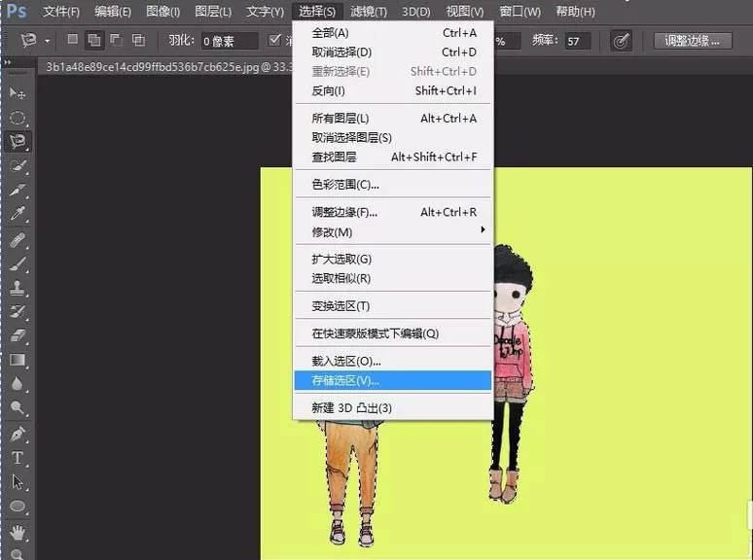Select the Clone Stamp tool
Image resolution: width=753 pixels, height=560 pixels.
click(18, 288)
